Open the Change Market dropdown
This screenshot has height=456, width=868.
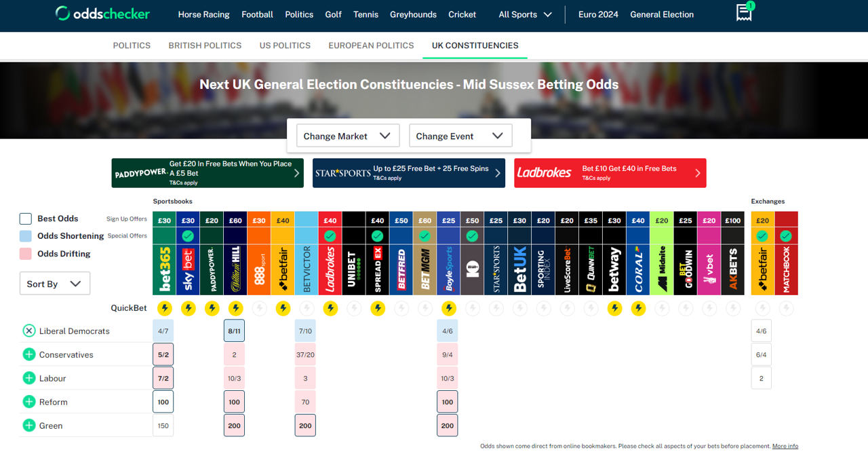point(347,136)
